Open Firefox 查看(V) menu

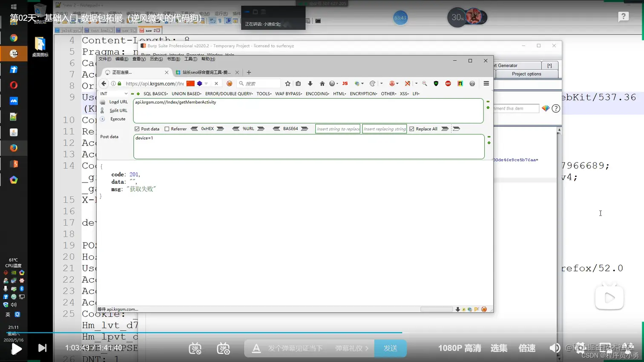click(139, 59)
